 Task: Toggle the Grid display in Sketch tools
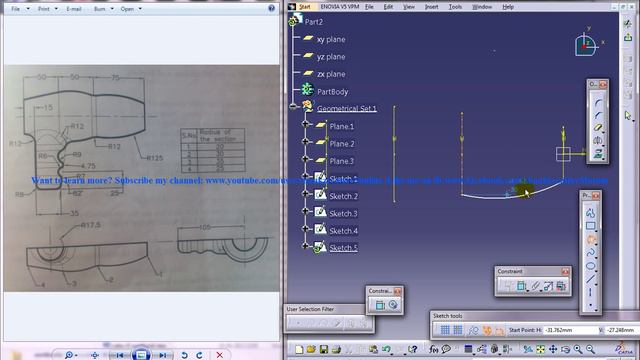click(x=445, y=330)
